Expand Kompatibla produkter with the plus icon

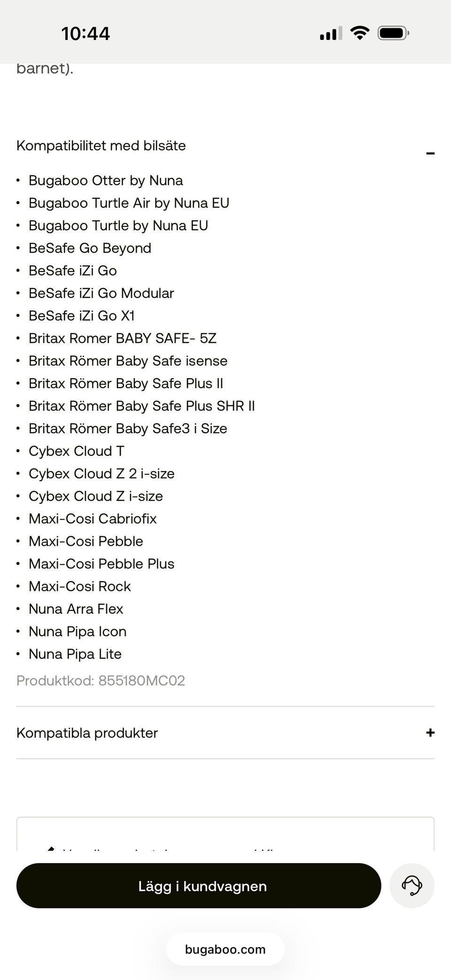(x=430, y=732)
